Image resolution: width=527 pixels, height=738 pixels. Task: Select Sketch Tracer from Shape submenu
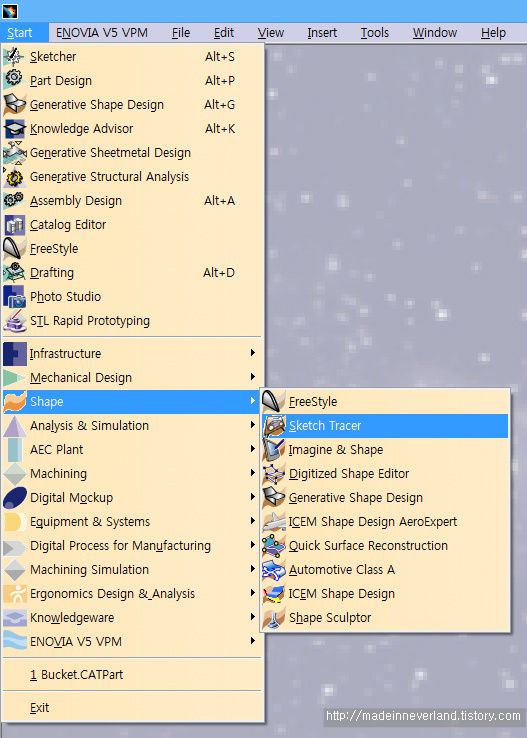tap(384, 425)
